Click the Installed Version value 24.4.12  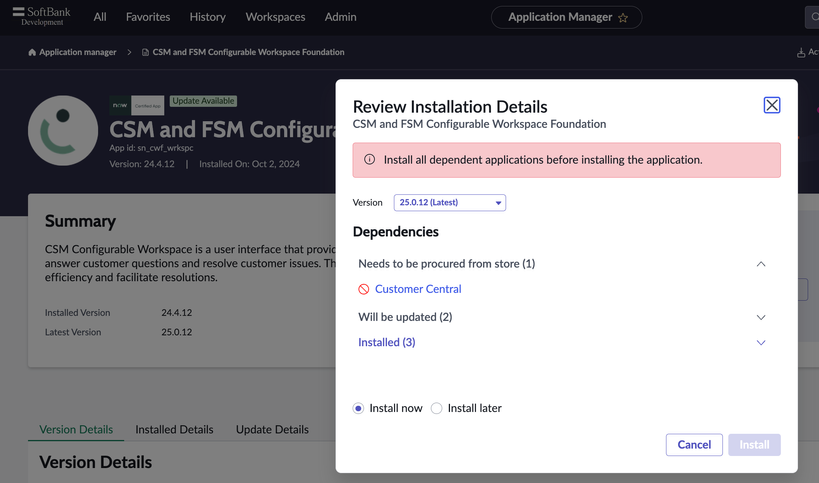click(x=177, y=313)
